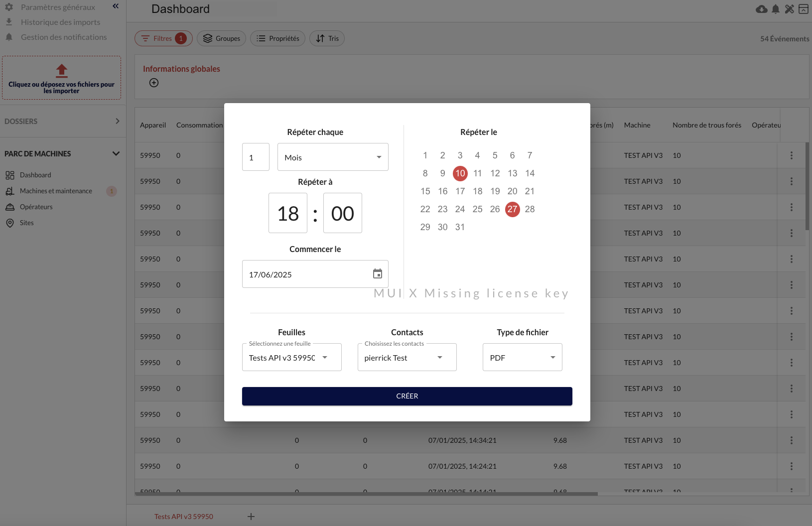Deselect day 27 in the calendar

(x=512, y=209)
